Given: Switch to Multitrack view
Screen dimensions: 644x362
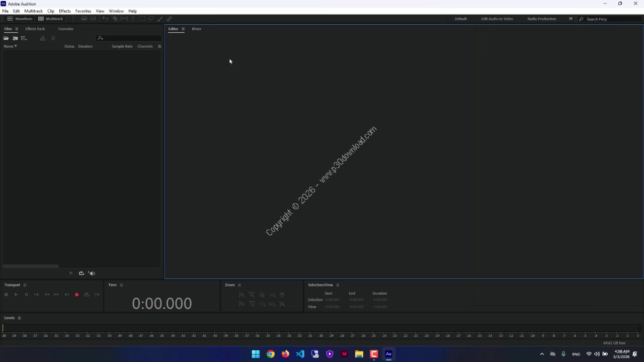Looking at the screenshot, I should click(51, 19).
